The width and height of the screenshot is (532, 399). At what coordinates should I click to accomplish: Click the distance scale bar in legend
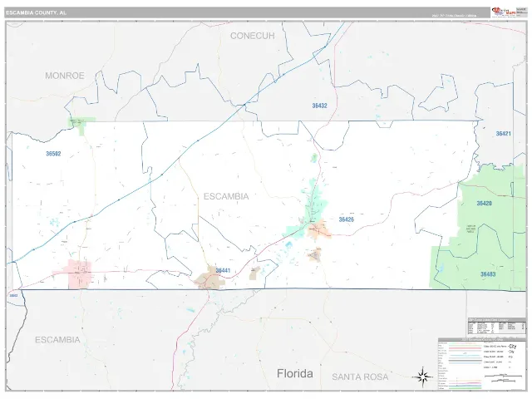(503, 377)
